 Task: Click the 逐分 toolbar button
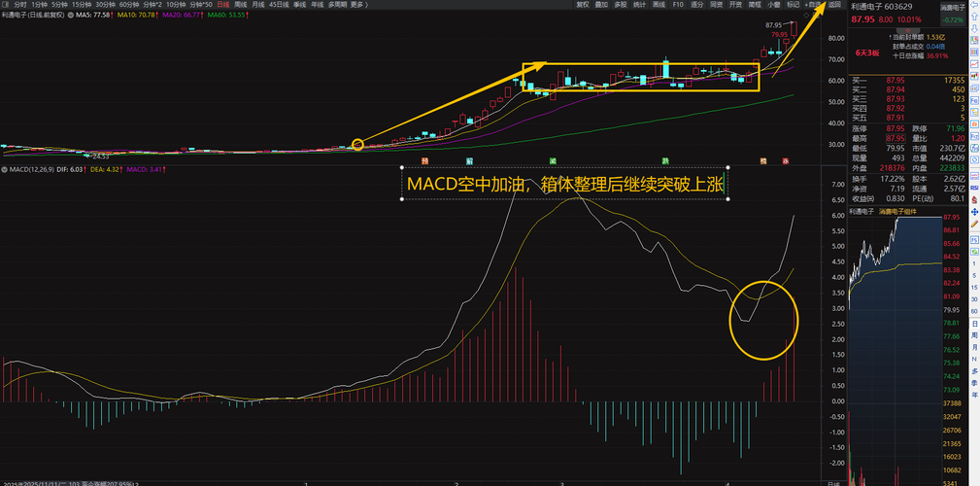696,5
